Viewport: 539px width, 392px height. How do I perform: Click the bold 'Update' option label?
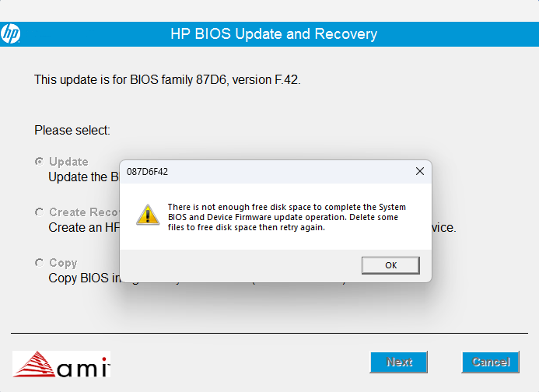[x=68, y=162]
